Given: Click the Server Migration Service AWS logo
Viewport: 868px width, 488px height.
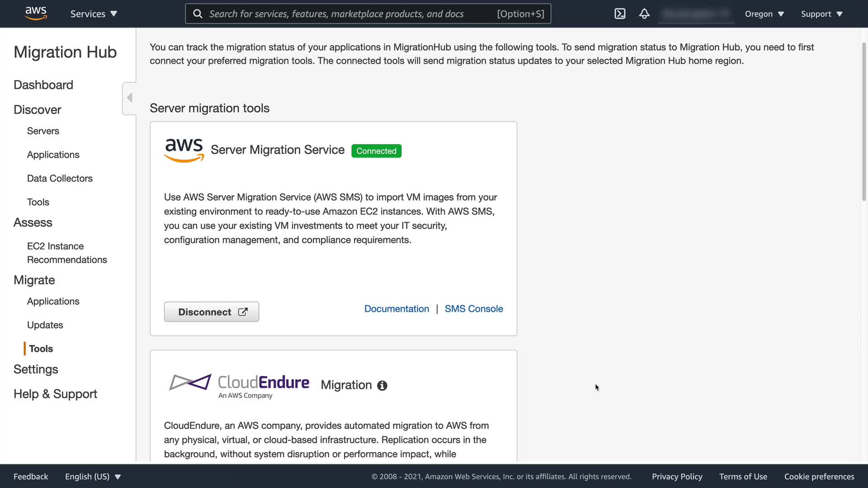Looking at the screenshot, I should click(184, 150).
